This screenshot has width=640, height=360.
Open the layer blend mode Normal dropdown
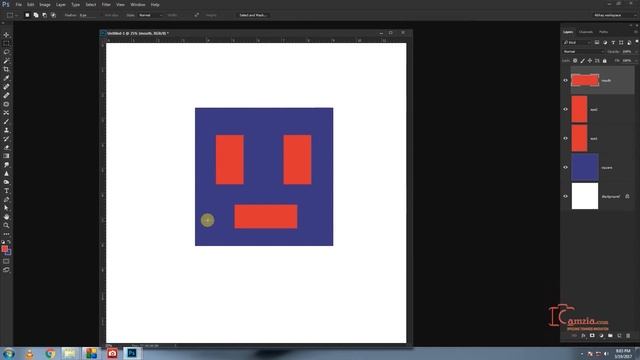point(583,51)
